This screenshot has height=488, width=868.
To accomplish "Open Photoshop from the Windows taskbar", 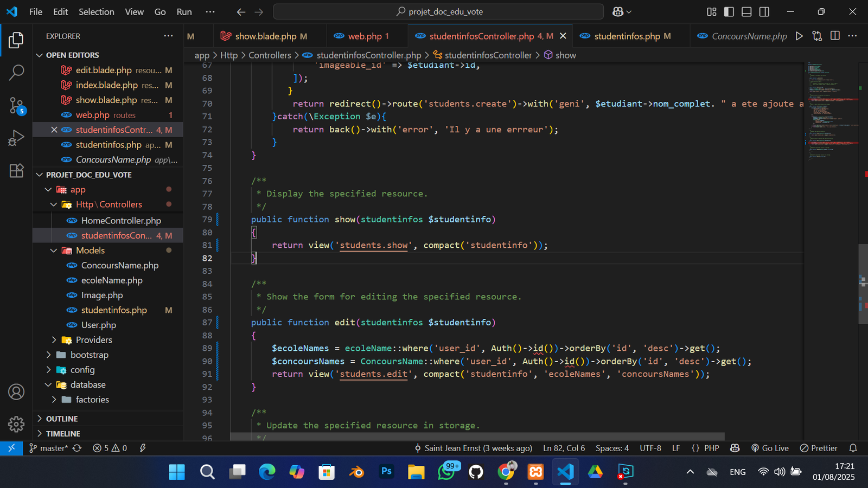I will pyautogui.click(x=386, y=471).
